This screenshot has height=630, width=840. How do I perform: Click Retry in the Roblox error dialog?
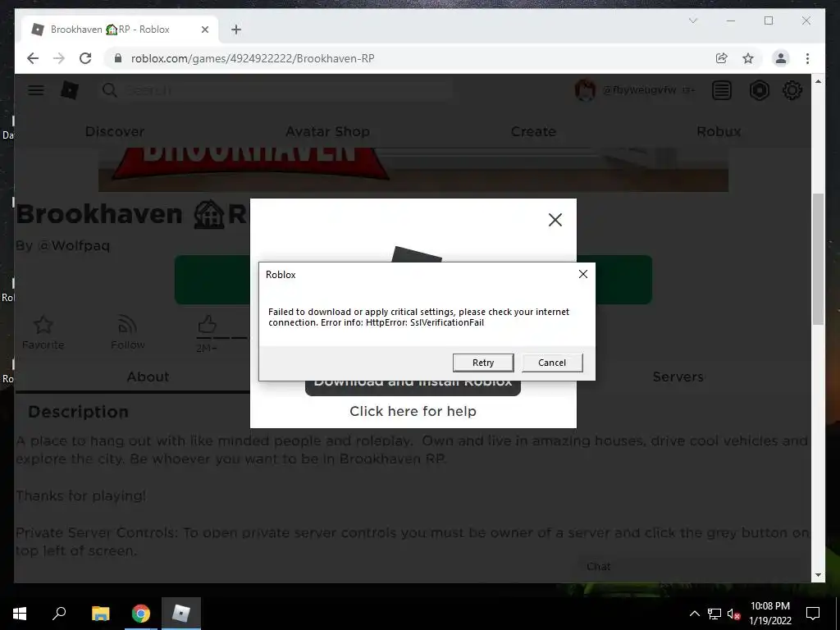pyautogui.click(x=482, y=363)
